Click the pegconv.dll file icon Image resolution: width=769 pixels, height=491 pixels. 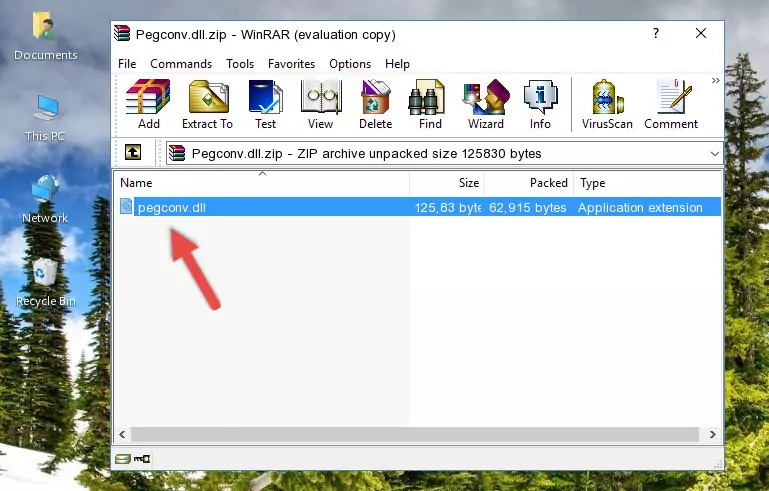(126, 207)
